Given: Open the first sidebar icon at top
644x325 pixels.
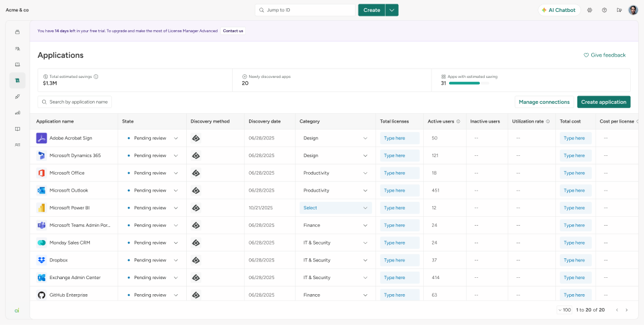Looking at the screenshot, I should click(17, 32).
